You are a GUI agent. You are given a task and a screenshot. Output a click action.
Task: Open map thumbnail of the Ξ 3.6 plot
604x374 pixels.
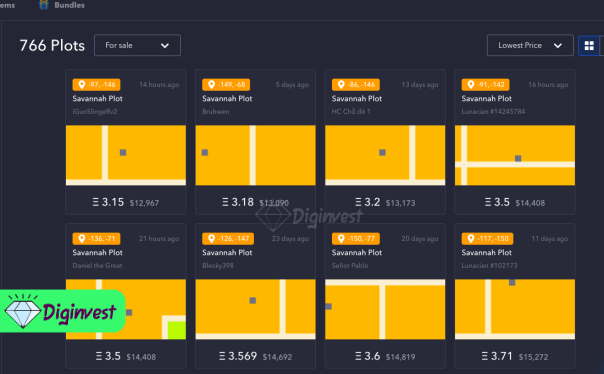[x=385, y=309]
